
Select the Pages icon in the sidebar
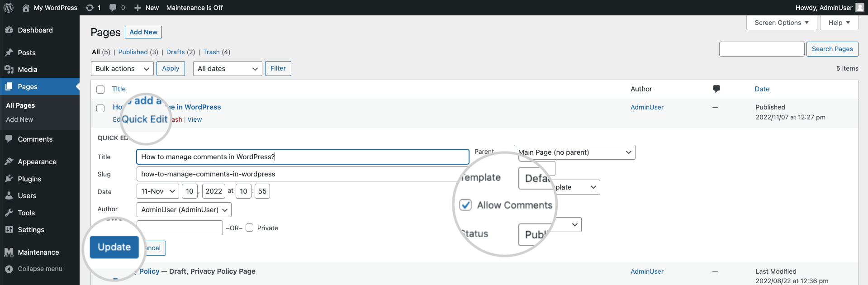[x=9, y=86]
